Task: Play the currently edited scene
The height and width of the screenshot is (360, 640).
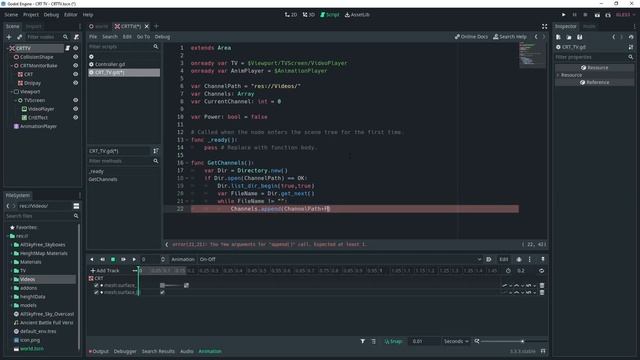Action: [597, 15]
